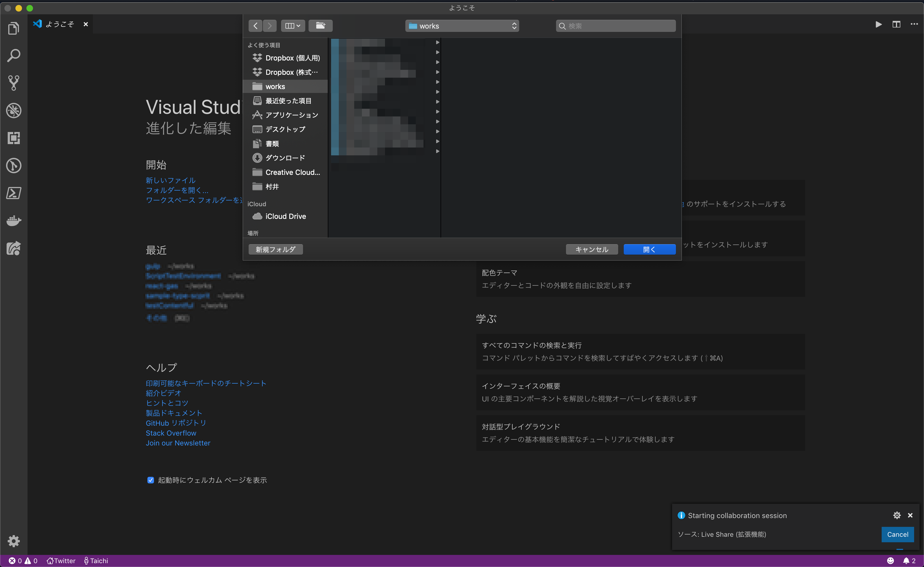Open the Live Share view in activity bar

[13, 248]
